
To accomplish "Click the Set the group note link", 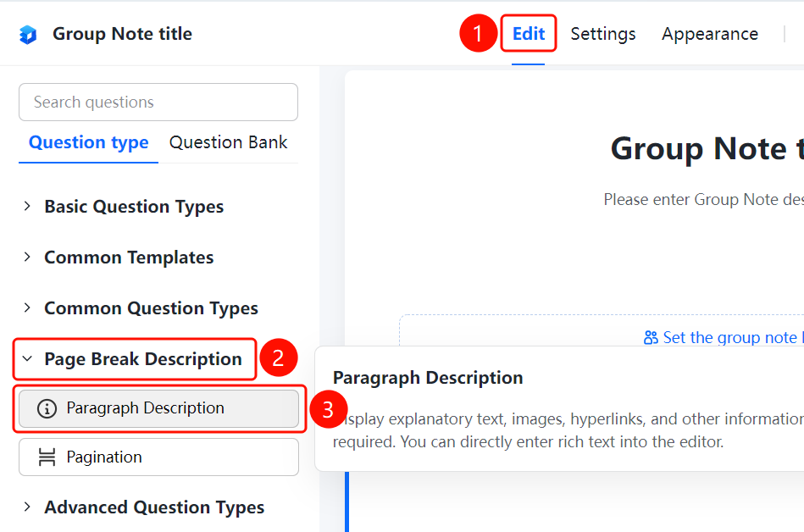I will (733, 337).
